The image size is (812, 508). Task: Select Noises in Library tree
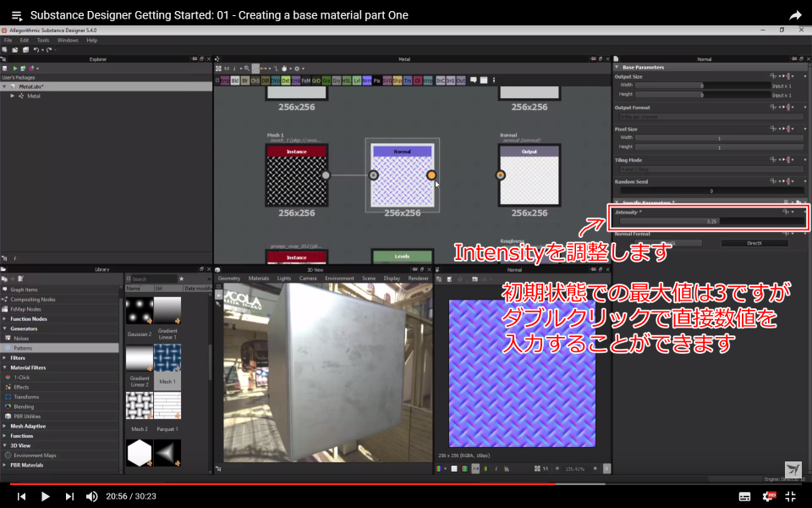[x=21, y=339]
